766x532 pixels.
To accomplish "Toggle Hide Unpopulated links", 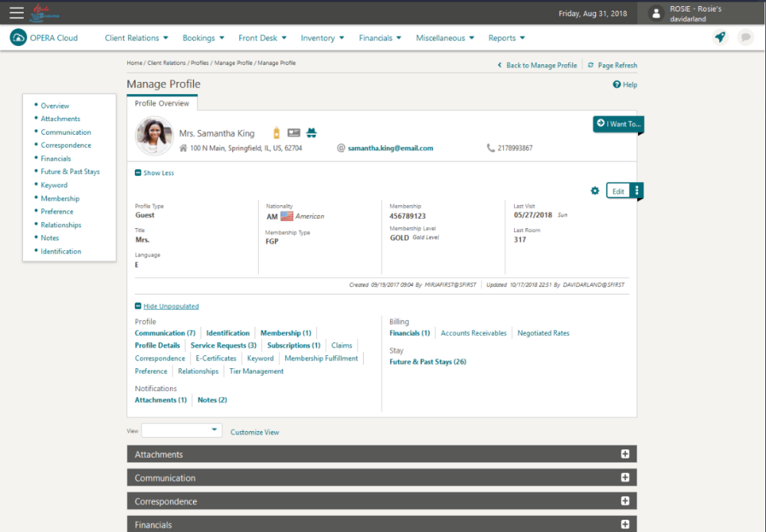I will click(166, 306).
